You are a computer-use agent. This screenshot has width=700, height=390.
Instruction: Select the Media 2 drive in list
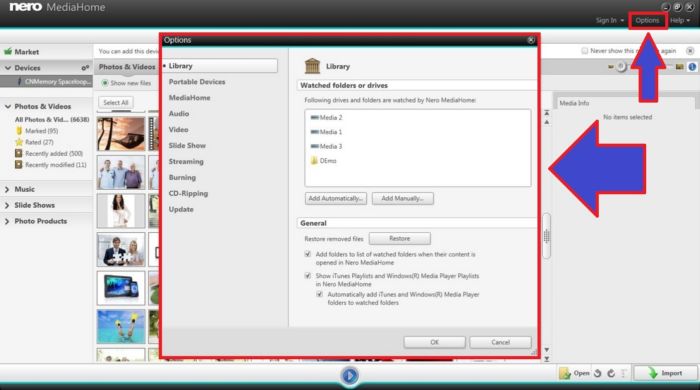click(326, 117)
